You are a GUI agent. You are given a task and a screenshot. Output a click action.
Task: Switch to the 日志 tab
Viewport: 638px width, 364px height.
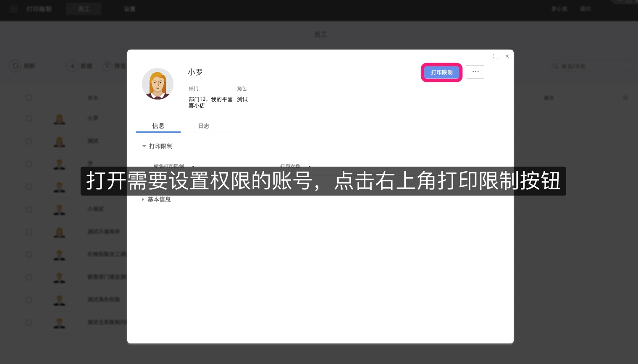(204, 126)
